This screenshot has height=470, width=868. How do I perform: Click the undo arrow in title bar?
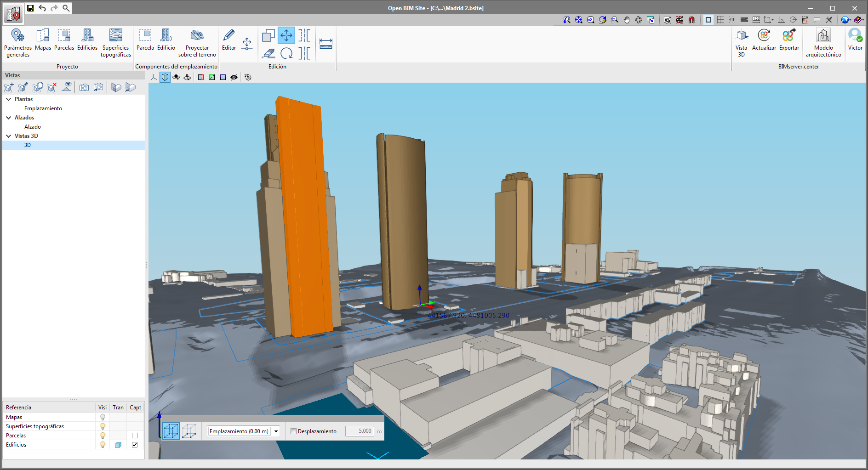[42, 8]
